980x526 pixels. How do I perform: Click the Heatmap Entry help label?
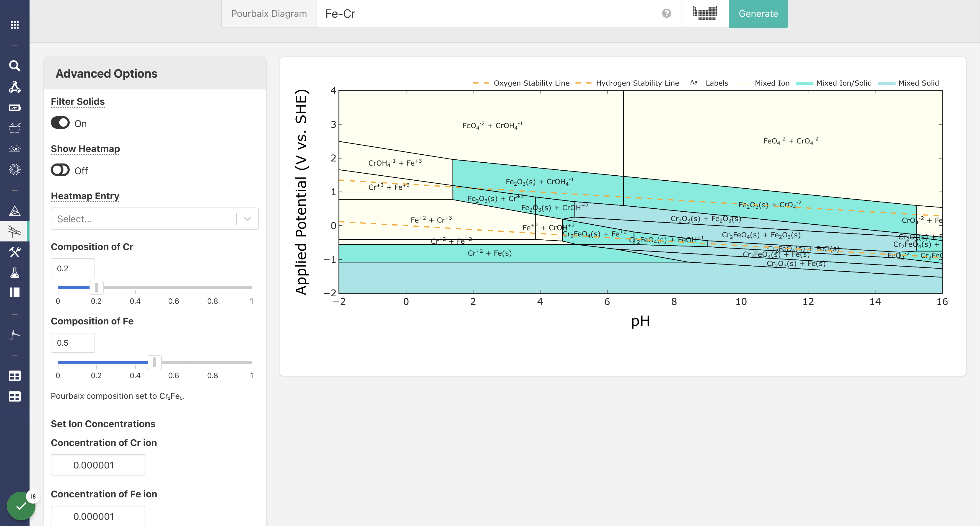(85, 196)
